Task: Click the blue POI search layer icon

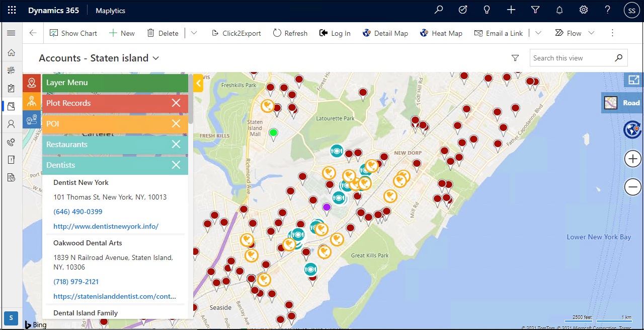Action: tap(32, 119)
